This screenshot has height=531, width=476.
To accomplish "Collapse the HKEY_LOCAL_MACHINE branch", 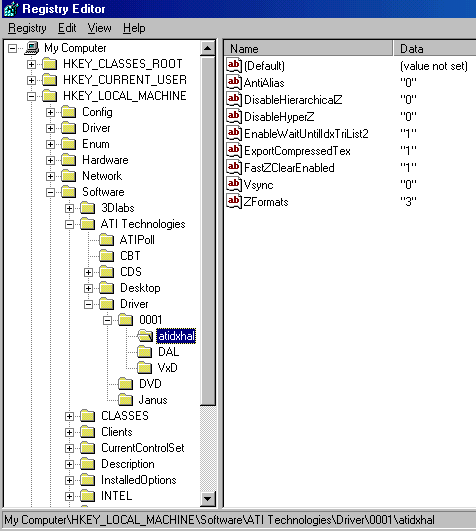I will 31,96.
